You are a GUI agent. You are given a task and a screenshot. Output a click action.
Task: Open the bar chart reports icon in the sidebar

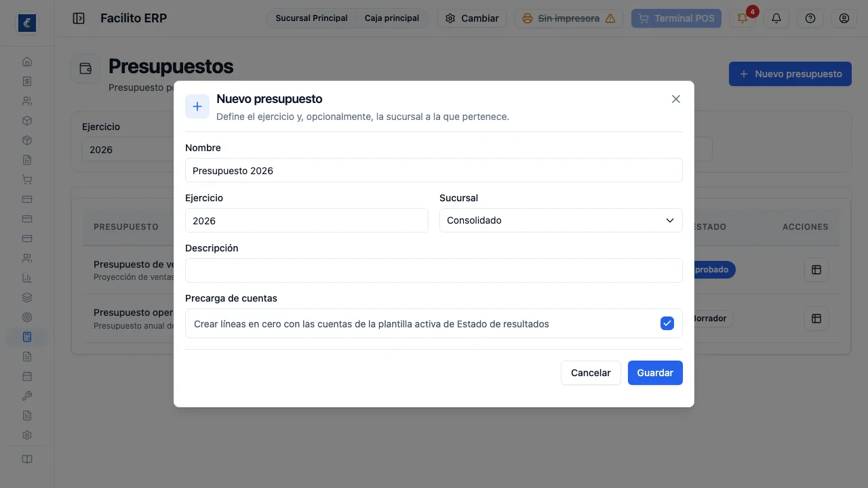click(x=27, y=278)
